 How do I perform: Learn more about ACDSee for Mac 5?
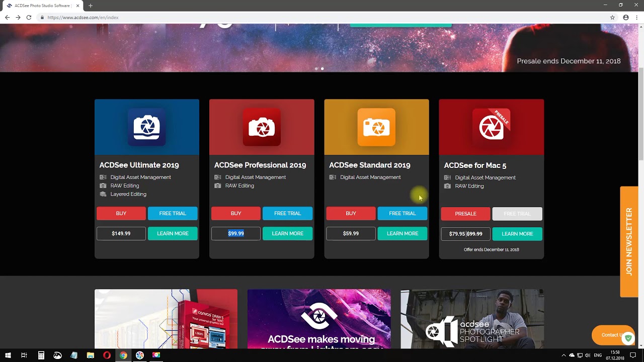517,234
